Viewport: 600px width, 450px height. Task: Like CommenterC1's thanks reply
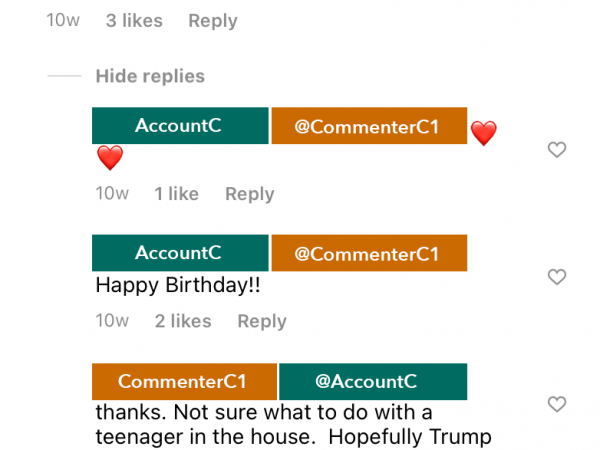pyautogui.click(x=557, y=404)
